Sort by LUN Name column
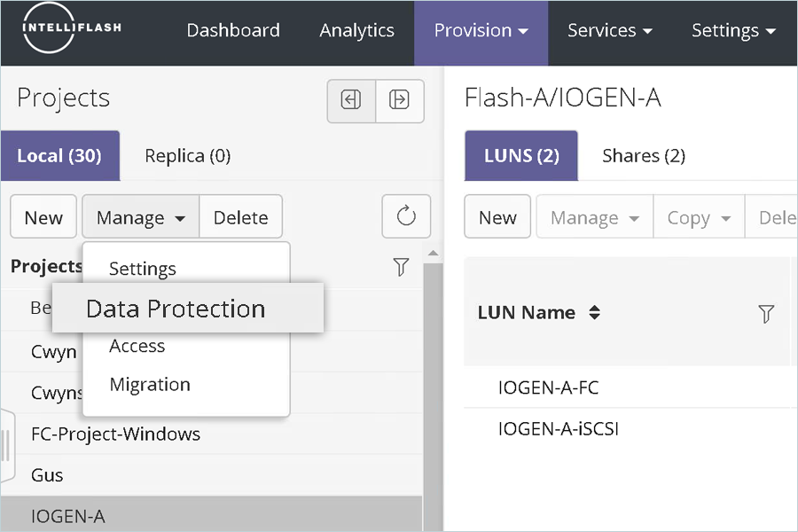 pos(594,312)
